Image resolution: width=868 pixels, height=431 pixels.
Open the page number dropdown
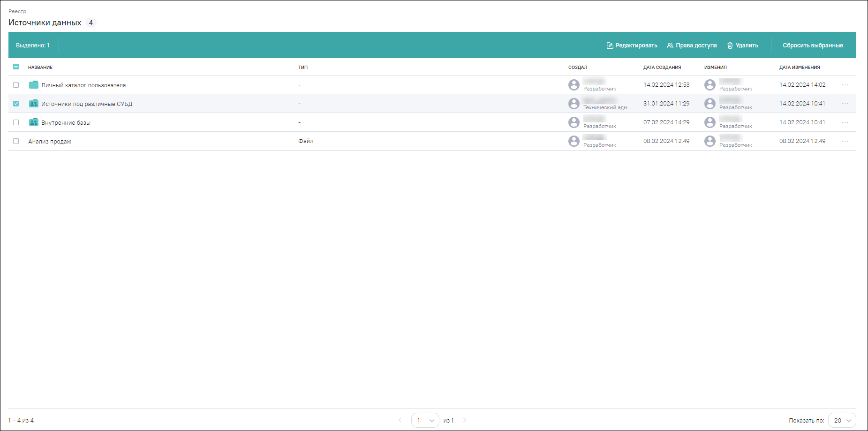[x=425, y=420]
